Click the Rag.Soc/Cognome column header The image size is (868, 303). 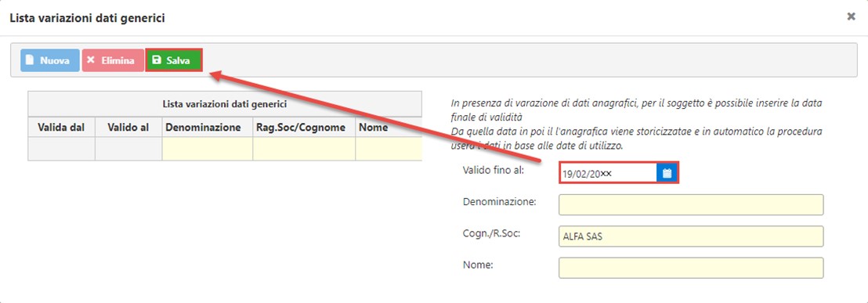304,128
